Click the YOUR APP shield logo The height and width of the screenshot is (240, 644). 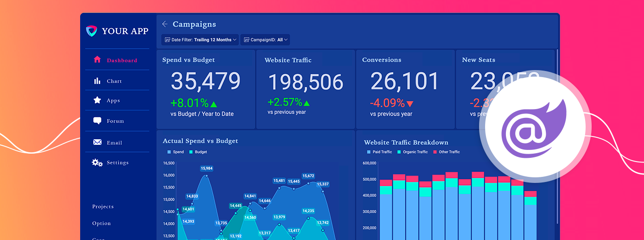92,31
